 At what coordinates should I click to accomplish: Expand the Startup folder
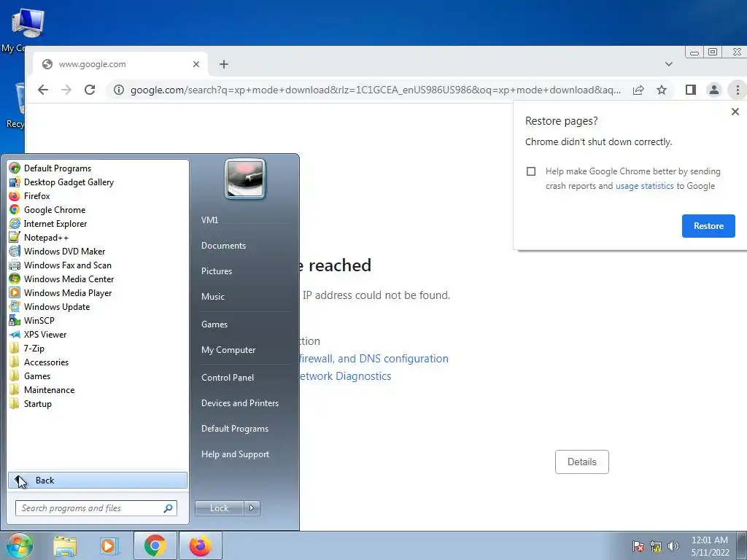[x=31, y=402]
